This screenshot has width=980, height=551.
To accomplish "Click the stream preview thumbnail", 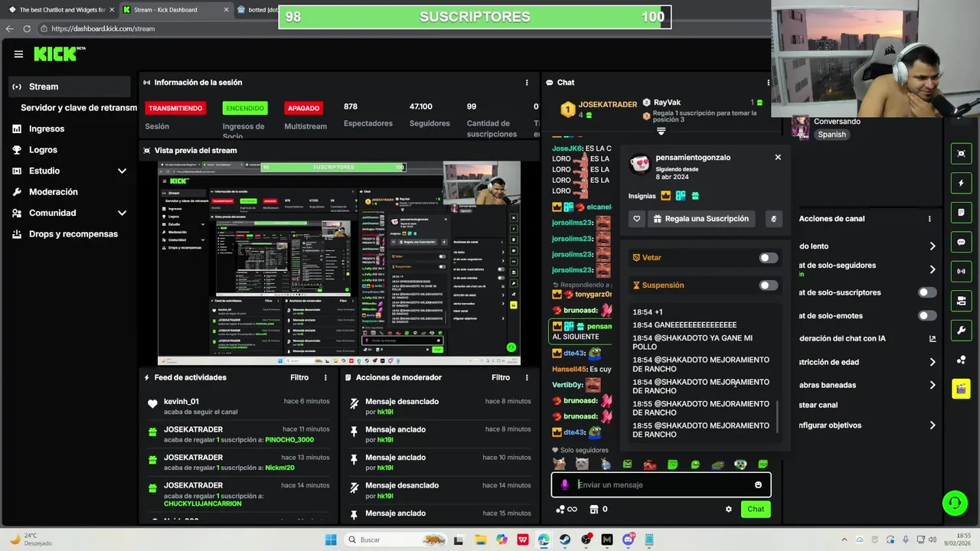I will [x=339, y=262].
